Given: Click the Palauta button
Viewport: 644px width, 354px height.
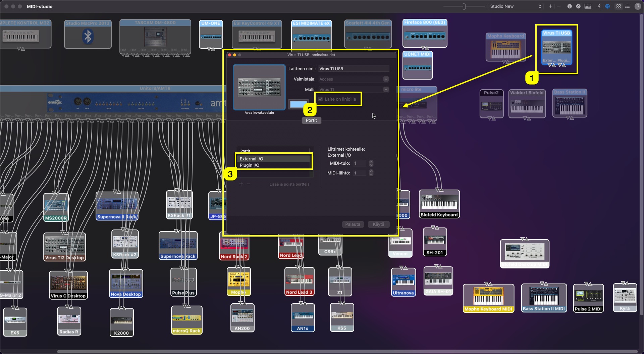Looking at the screenshot, I should [353, 224].
